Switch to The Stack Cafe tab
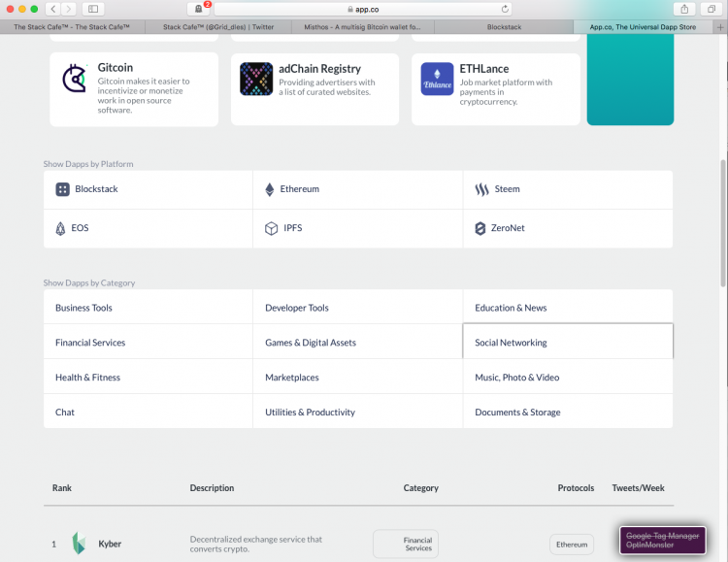The image size is (728, 562). click(x=72, y=27)
